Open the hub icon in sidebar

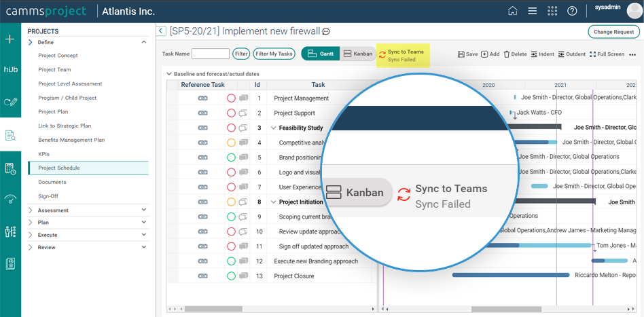tap(10, 70)
